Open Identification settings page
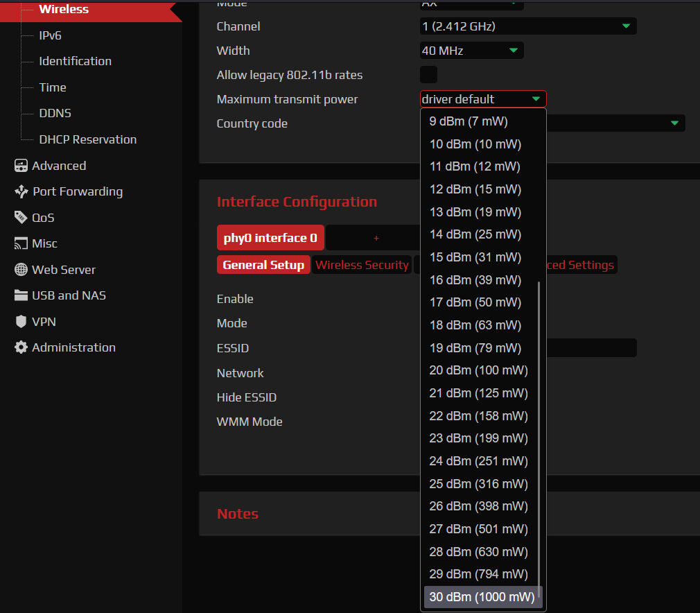 point(75,61)
